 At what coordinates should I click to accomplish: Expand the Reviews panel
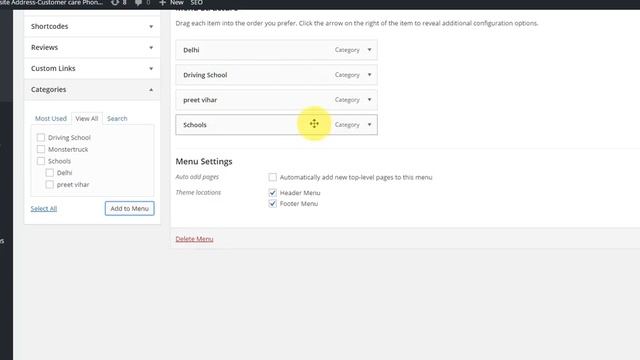click(x=151, y=47)
